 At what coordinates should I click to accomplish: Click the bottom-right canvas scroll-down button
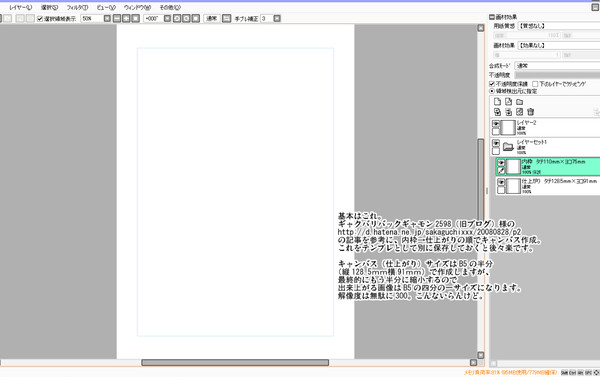481,355
